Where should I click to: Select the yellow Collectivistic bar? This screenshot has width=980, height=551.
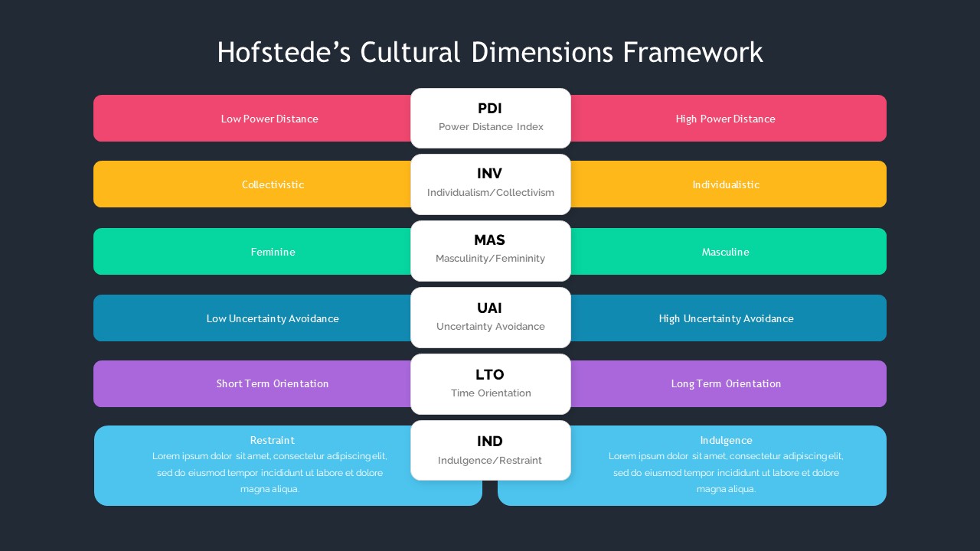pos(253,184)
